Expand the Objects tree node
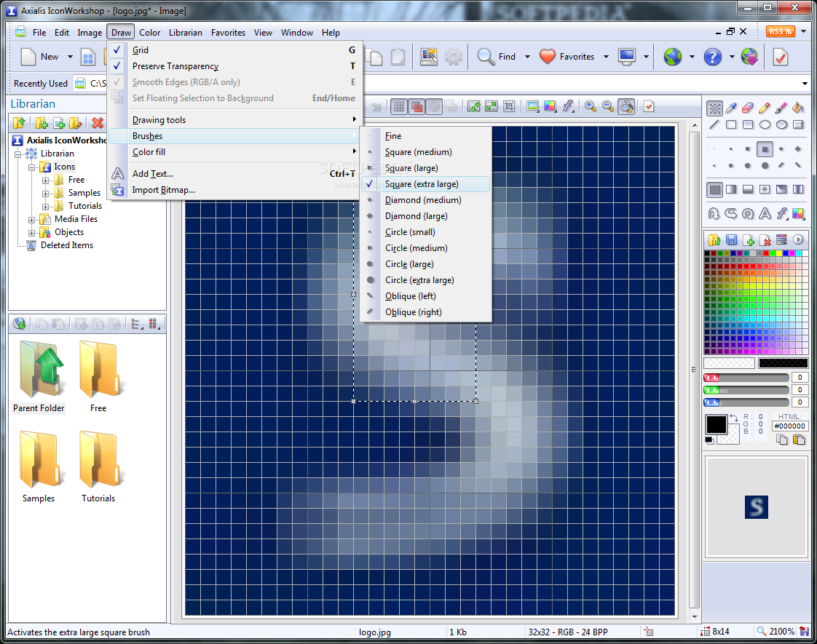Image resolution: width=817 pixels, height=644 pixels. point(32,232)
